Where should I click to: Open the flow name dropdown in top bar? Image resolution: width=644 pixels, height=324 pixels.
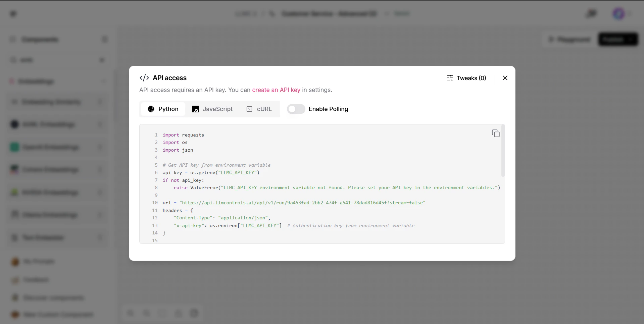[x=387, y=14]
